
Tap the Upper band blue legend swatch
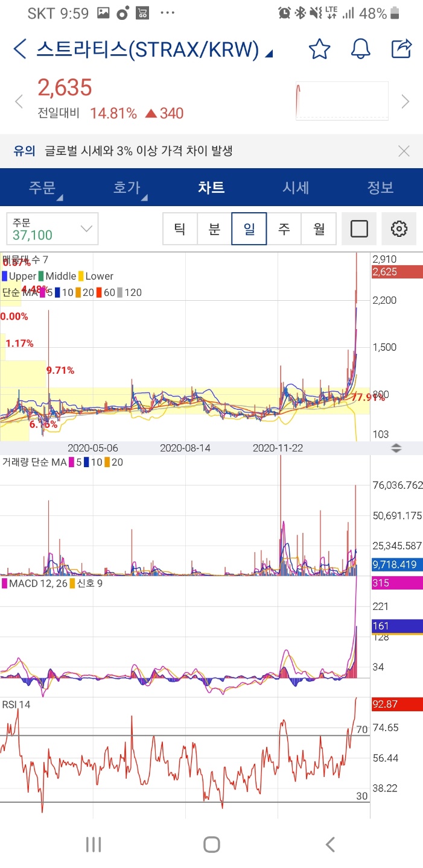[x=4, y=276]
